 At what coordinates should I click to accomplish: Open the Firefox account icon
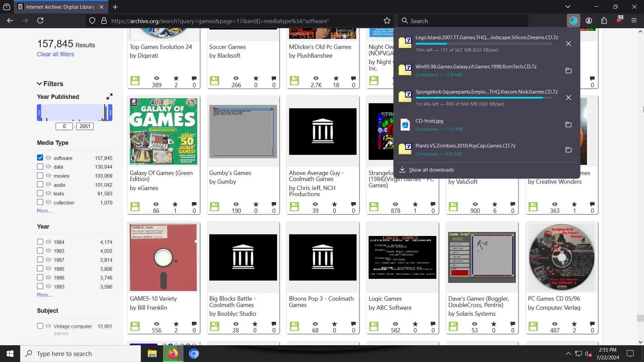589,21
